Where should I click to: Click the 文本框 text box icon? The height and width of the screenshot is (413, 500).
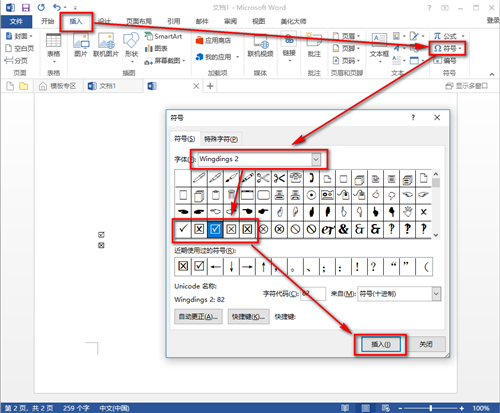[379, 42]
